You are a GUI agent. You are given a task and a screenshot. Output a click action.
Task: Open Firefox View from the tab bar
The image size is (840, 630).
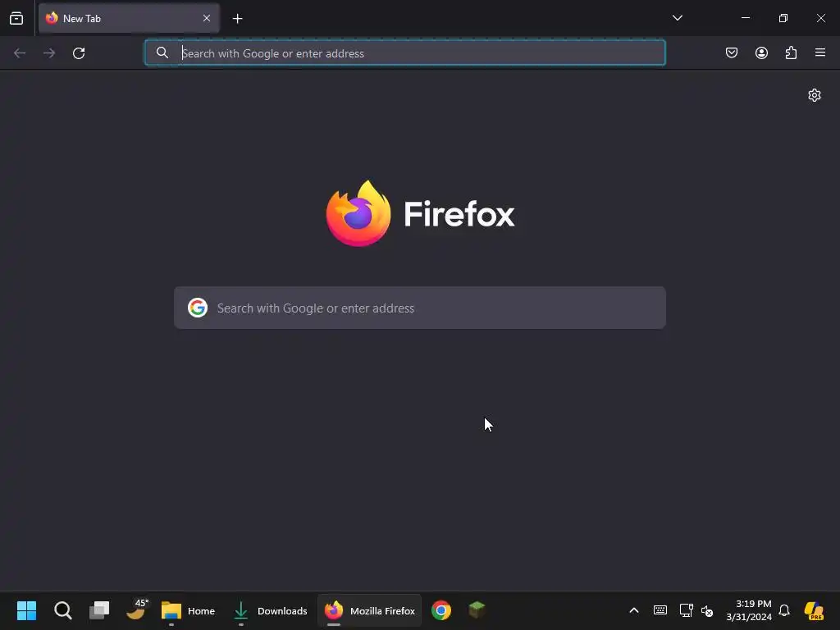pyautogui.click(x=16, y=18)
